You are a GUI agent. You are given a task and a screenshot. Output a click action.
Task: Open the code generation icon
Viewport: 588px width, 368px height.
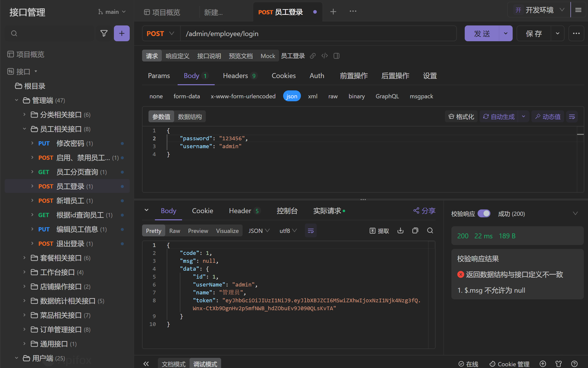click(325, 56)
